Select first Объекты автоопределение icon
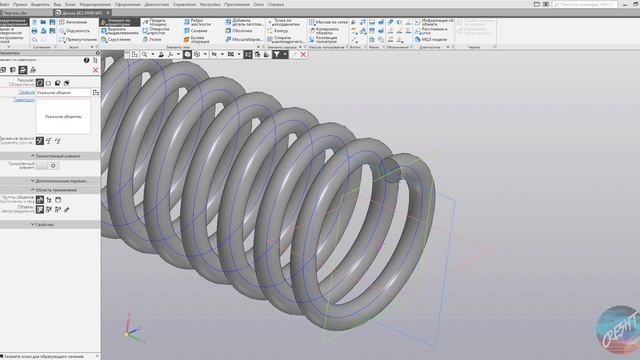Screen dimensions: 640x360 (40, 209)
